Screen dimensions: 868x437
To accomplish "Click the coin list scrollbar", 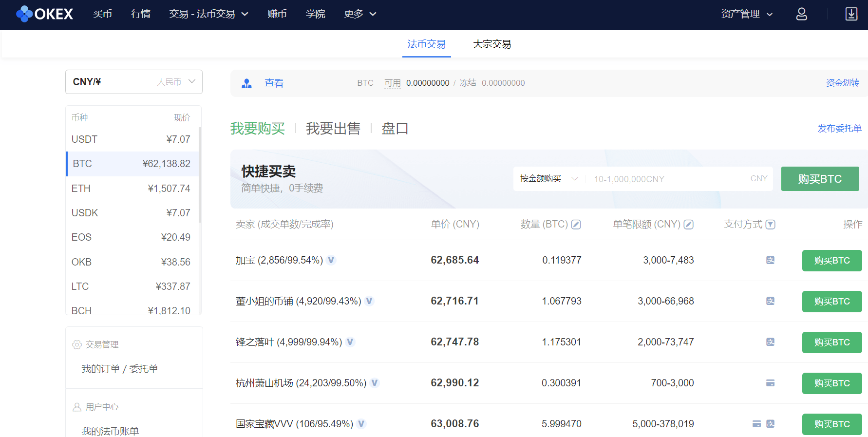I will [200, 175].
